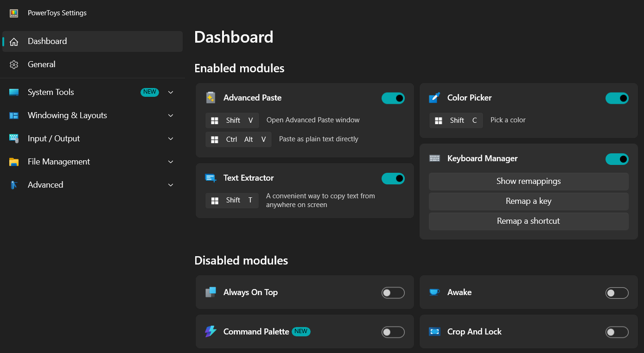Click the Remap a shortcut button

[529, 221]
